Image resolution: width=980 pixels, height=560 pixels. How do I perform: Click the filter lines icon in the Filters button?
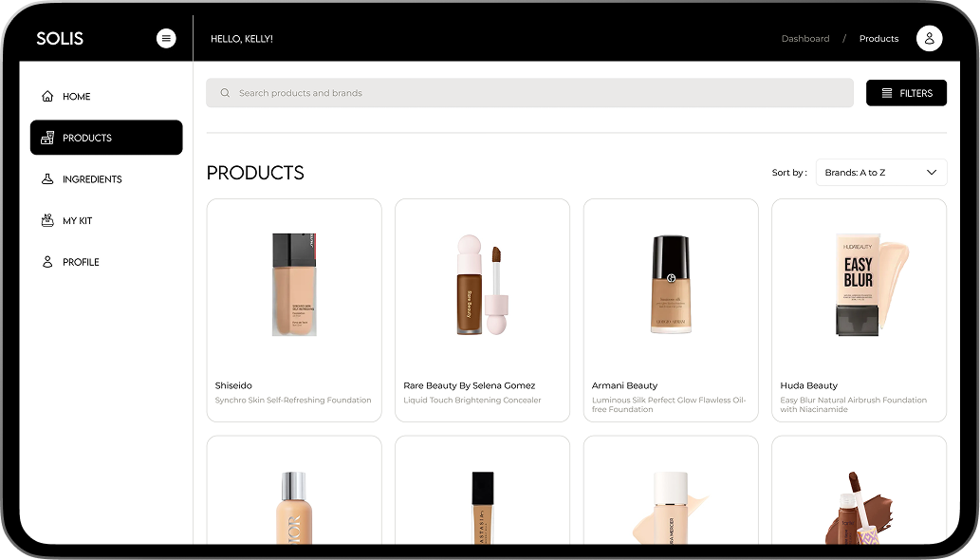[x=886, y=93]
